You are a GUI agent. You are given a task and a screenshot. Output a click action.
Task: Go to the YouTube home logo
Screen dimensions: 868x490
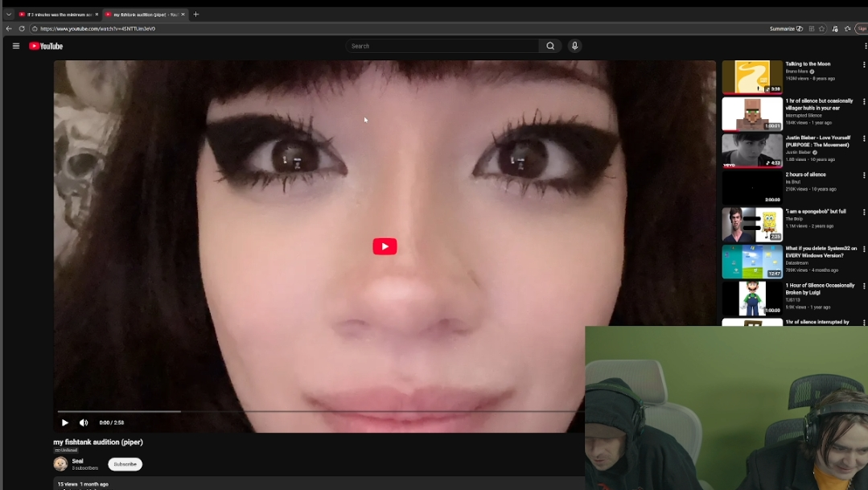(46, 46)
